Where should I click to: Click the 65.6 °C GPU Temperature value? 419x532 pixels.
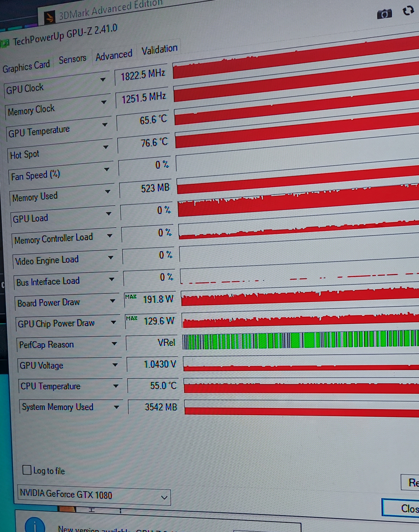(153, 120)
